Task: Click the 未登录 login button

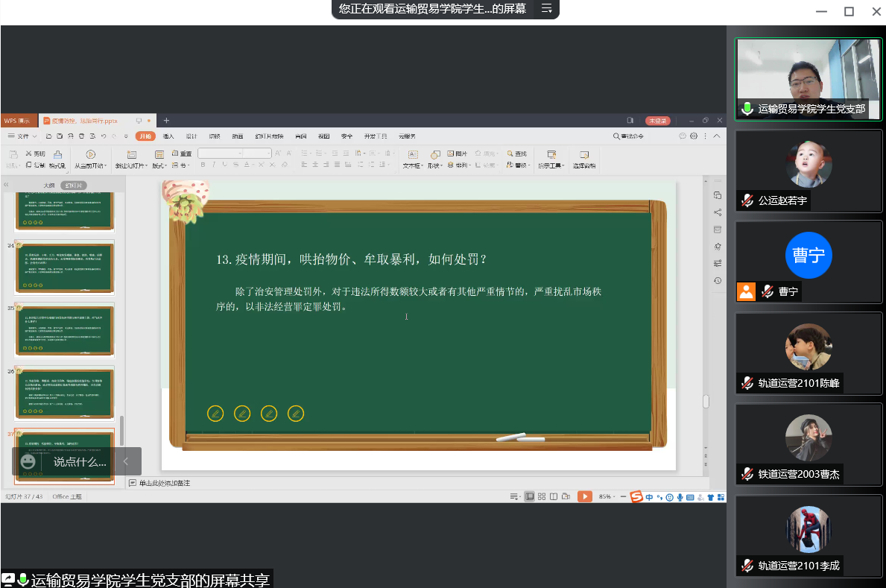Action: 658,121
